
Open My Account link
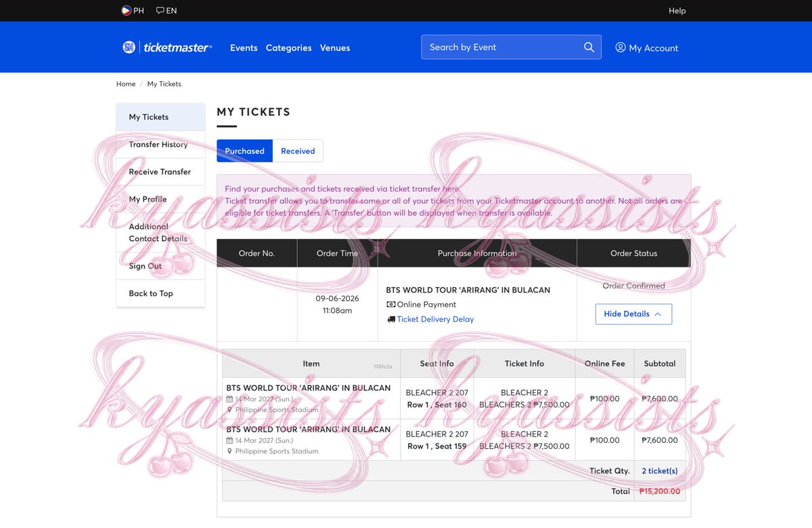pyautogui.click(x=647, y=48)
